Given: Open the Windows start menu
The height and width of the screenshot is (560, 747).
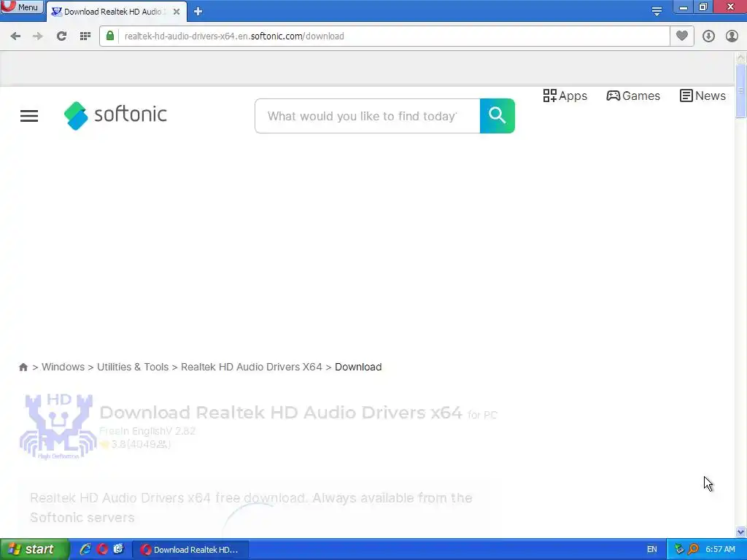Looking at the screenshot, I should (34, 550).
